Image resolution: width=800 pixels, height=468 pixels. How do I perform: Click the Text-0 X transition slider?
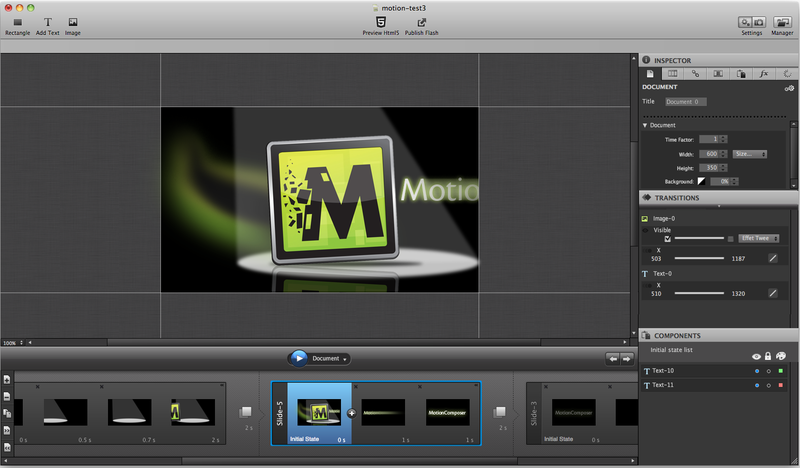[x=699, y=293]
